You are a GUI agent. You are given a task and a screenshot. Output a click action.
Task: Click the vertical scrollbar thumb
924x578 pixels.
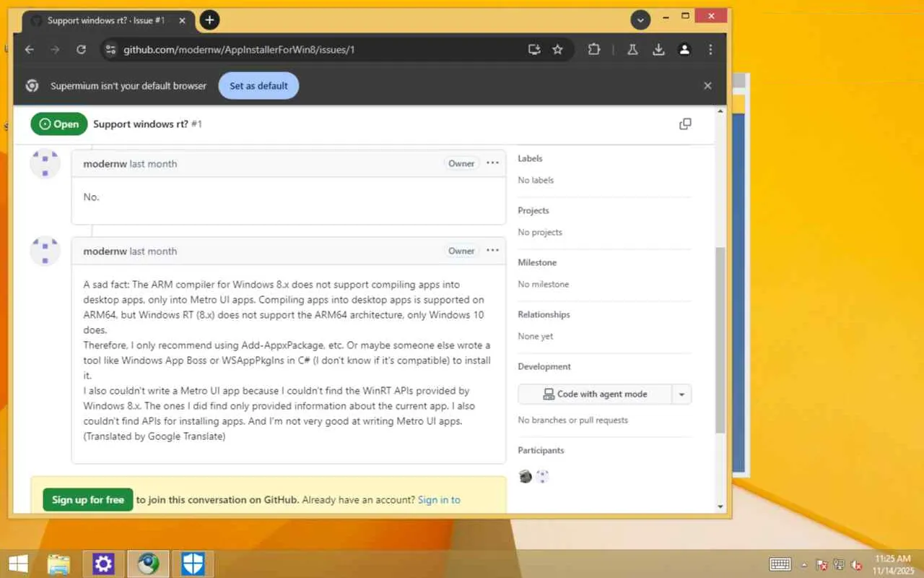tap(720, 340)
